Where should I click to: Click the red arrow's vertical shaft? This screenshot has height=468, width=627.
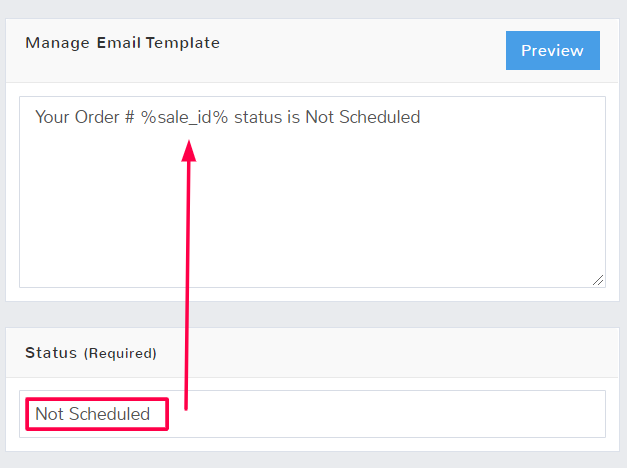[187, 280]
